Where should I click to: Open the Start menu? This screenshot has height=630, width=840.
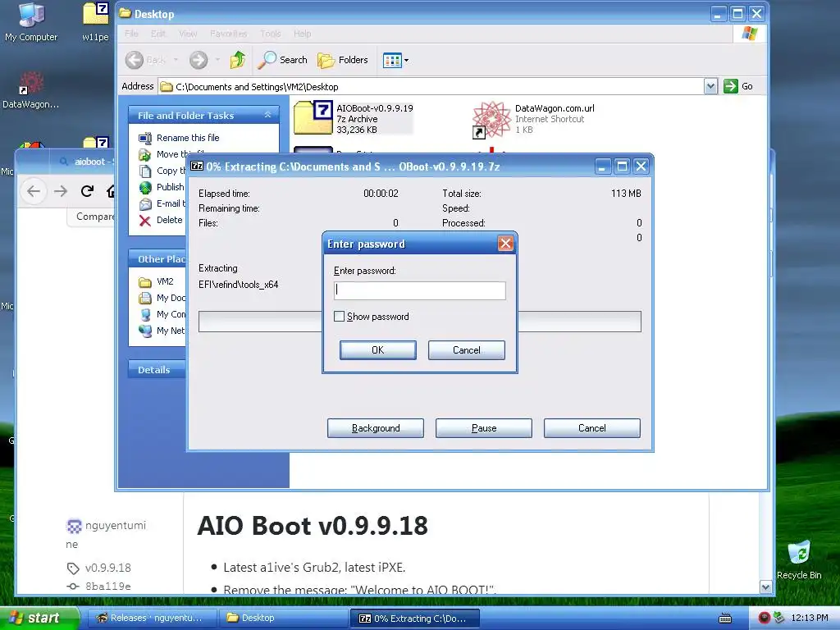coord(39,618)
